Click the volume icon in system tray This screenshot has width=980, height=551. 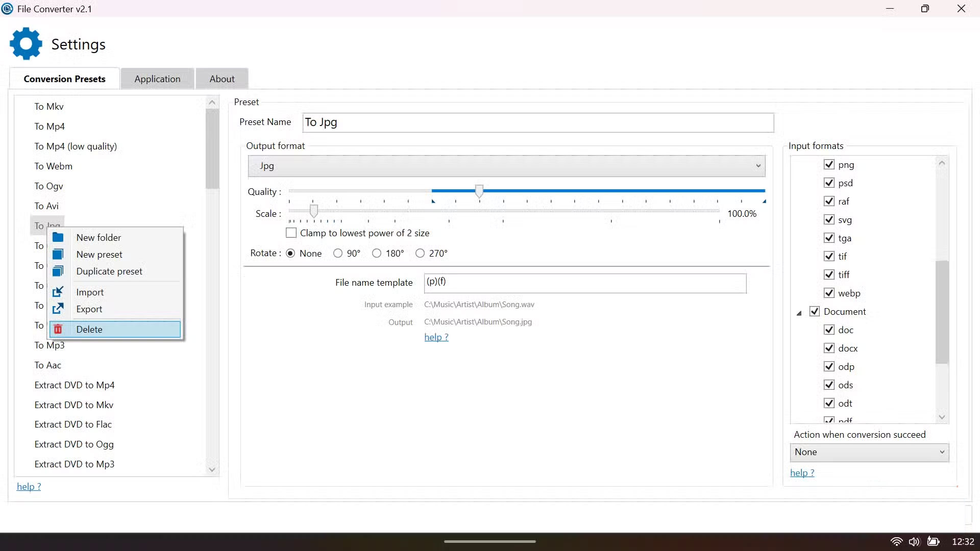(914, 541)
